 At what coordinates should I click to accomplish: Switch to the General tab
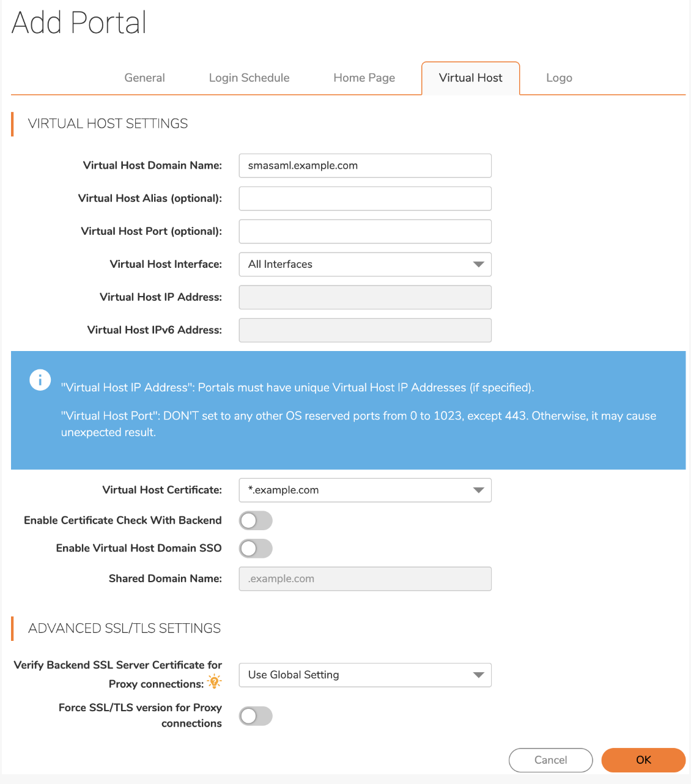[144, 78]
